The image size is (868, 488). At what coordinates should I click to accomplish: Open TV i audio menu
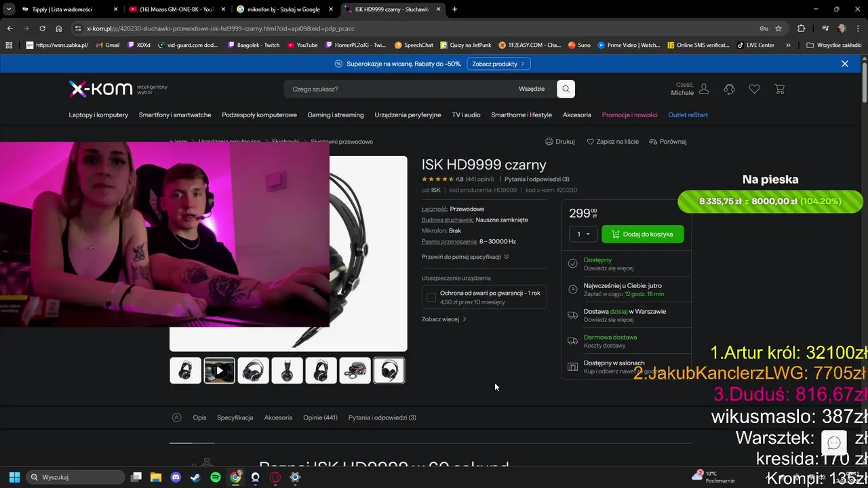click(466, 115)
